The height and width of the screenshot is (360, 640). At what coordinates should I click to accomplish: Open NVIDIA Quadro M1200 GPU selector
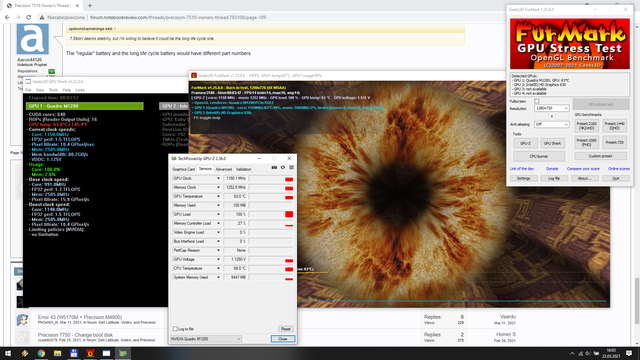coord(206,339)
